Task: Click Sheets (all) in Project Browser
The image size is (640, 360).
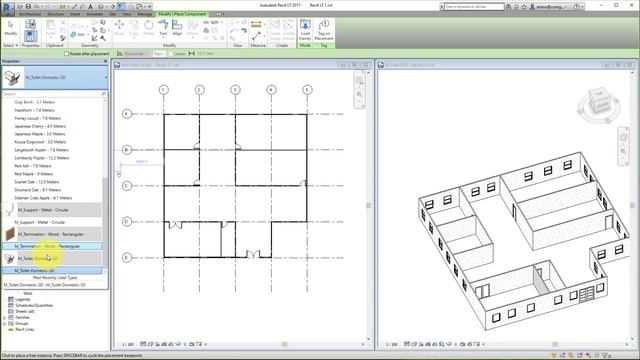Action: point(24,311)
